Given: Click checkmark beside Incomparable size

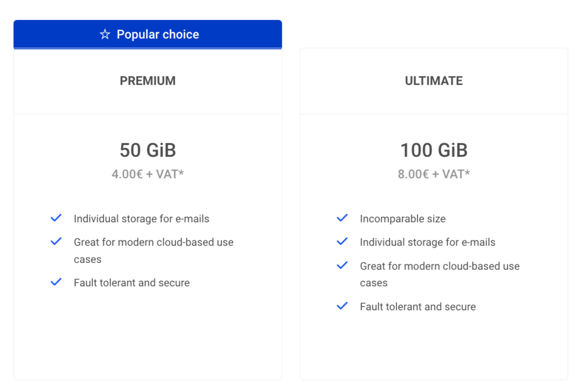Looking at the screenshot, I should pos(342,218).
